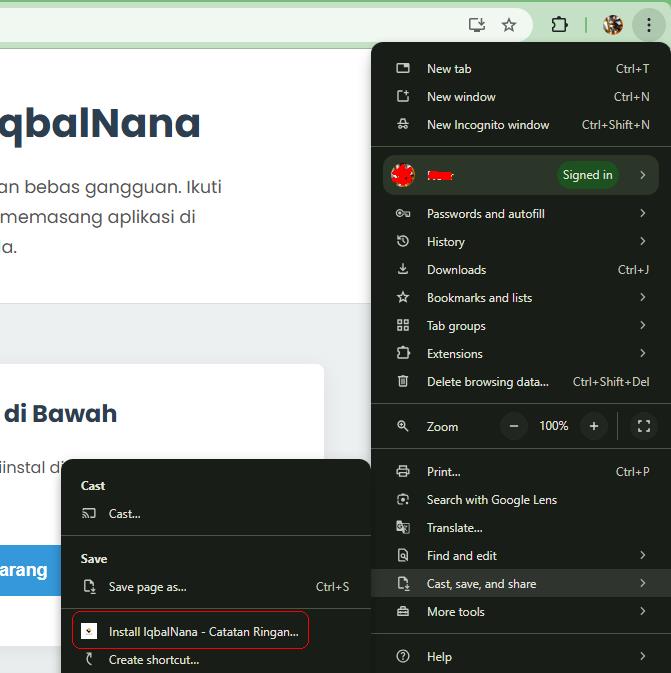Enter fullscreen mode with the fullscreen icon
The height and width of the screenshot is (673, 671).
(x=644, y=426)
